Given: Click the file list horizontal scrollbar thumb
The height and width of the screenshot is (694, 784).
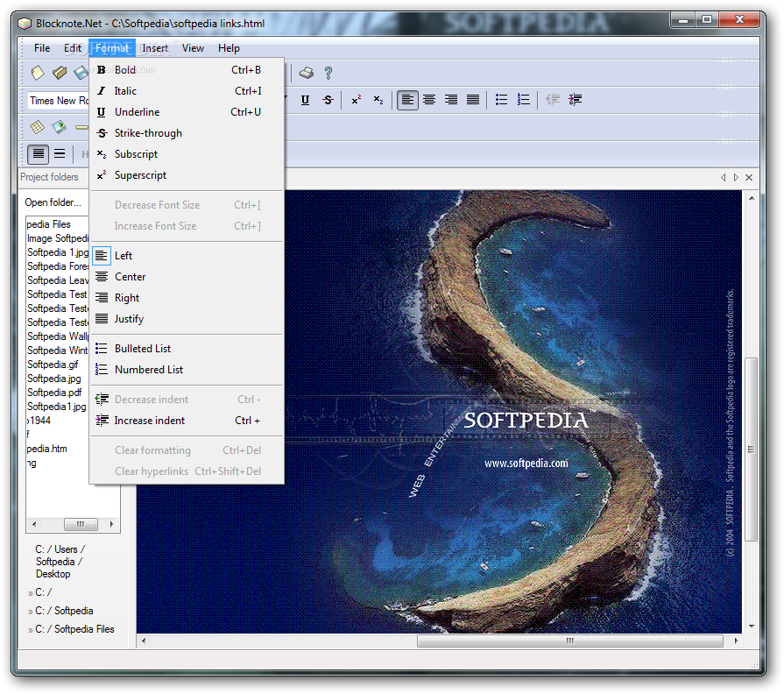Looking at the screenshot, I should point(81,524).
